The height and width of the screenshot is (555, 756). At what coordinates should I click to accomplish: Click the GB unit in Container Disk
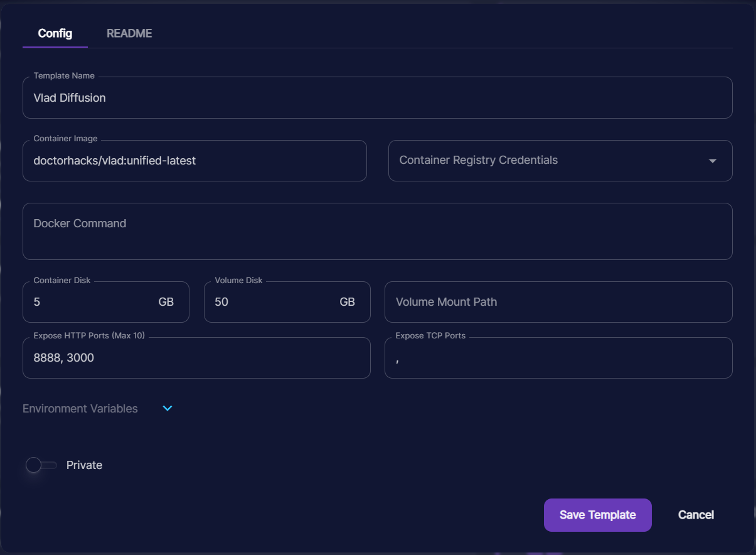tap(166, 302)
